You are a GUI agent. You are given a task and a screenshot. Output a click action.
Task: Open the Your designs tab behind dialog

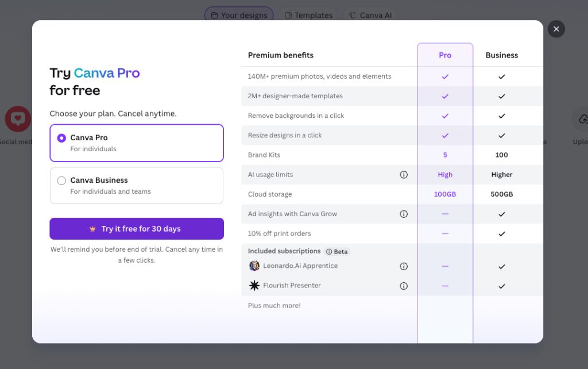tap(239, 15)
